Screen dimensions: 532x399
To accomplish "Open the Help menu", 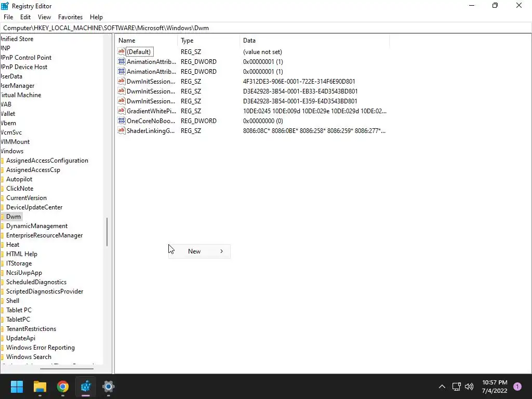I will tap(96, 17).
